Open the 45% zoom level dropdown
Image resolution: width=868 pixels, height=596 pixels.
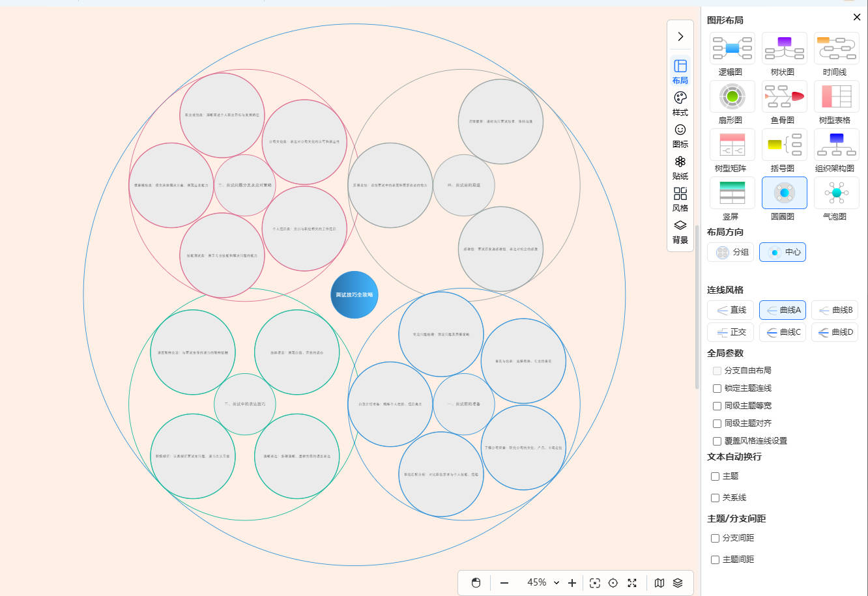click(543, 583)
